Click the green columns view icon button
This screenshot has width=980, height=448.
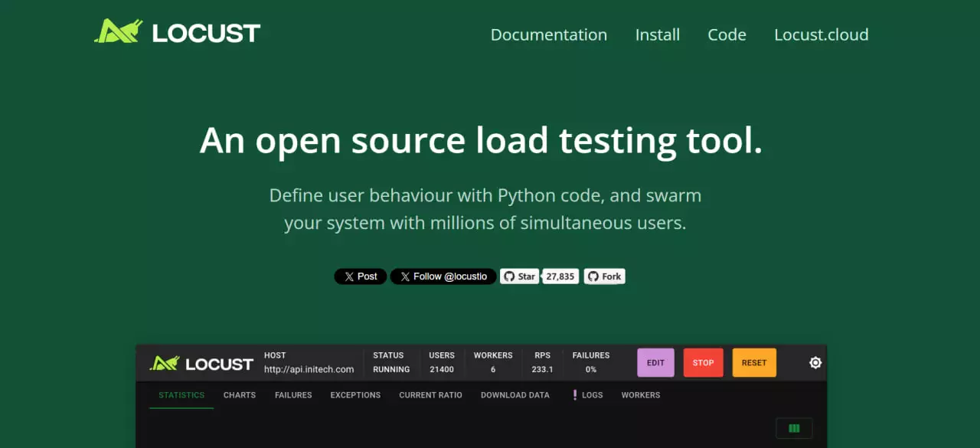(794, 428)
